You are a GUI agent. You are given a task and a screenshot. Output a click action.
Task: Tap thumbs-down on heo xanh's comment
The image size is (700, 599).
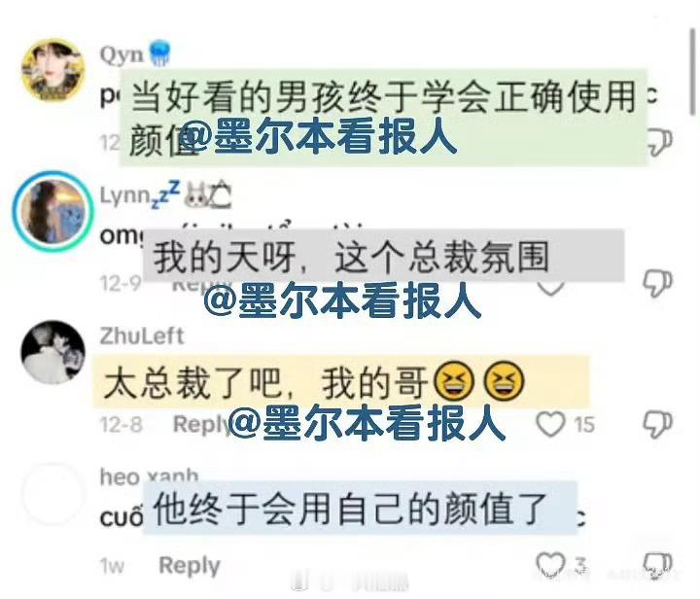[x=657, y=566]
